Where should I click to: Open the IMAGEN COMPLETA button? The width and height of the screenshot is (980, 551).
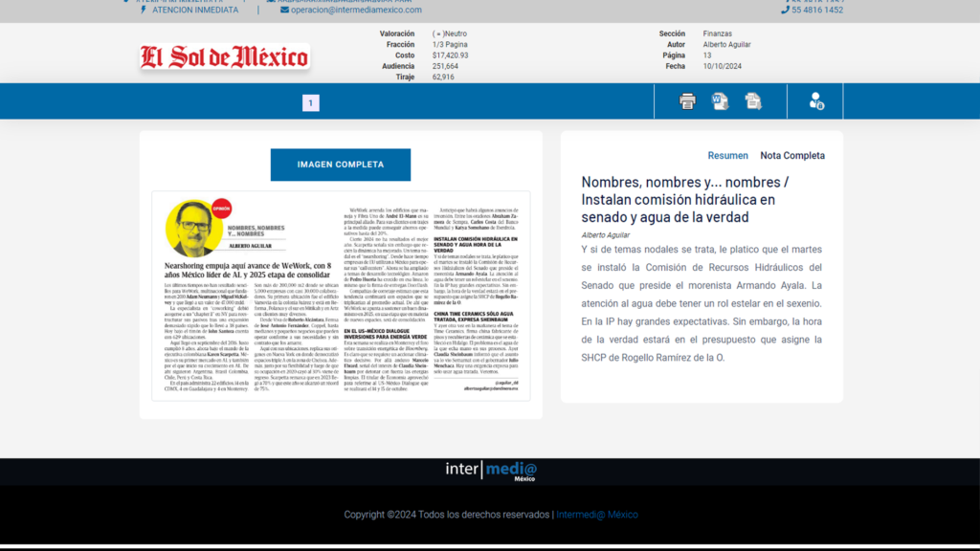point(341,165)
